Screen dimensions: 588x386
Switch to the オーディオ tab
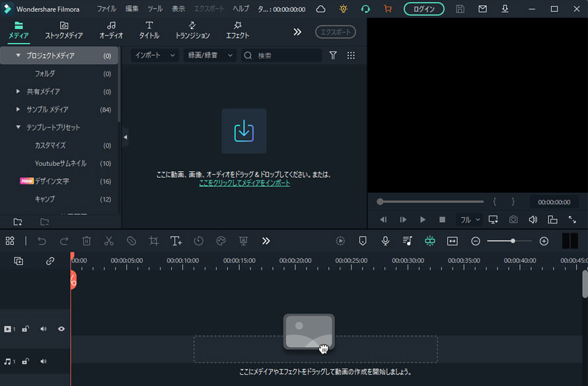coord(110,29)
